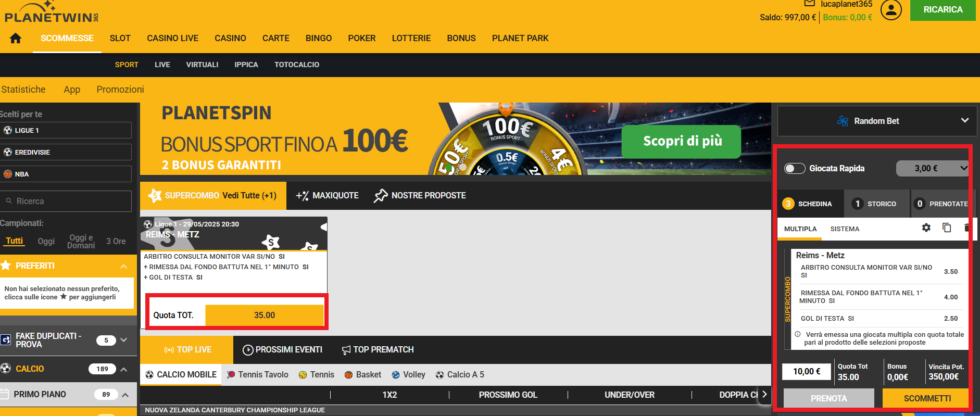Open betslip settings gear icon
This screenshot has width=980, height=416.
[926, 228]
